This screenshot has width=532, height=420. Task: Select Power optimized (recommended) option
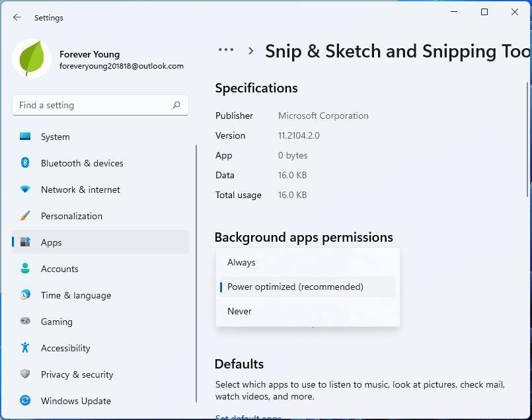308,287
